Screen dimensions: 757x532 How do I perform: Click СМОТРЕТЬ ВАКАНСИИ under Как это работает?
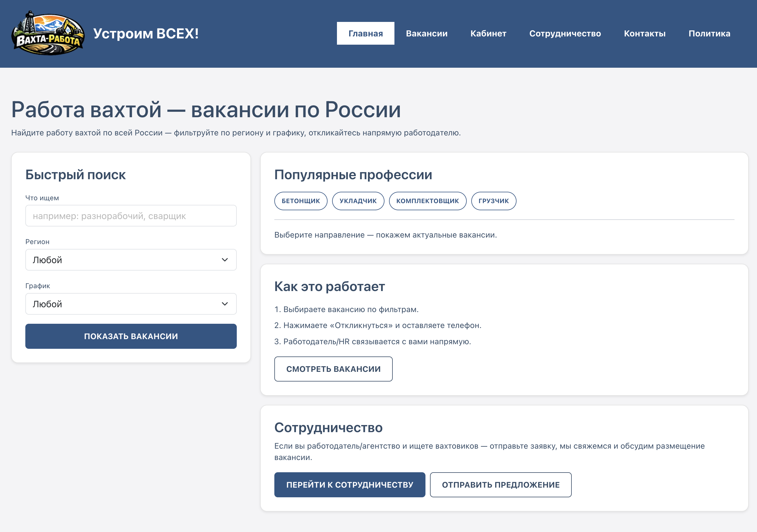[333, 369]
